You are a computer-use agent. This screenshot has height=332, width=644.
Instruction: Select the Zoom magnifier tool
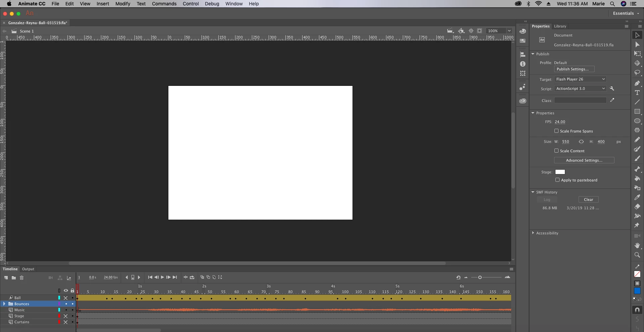[637, 255]
